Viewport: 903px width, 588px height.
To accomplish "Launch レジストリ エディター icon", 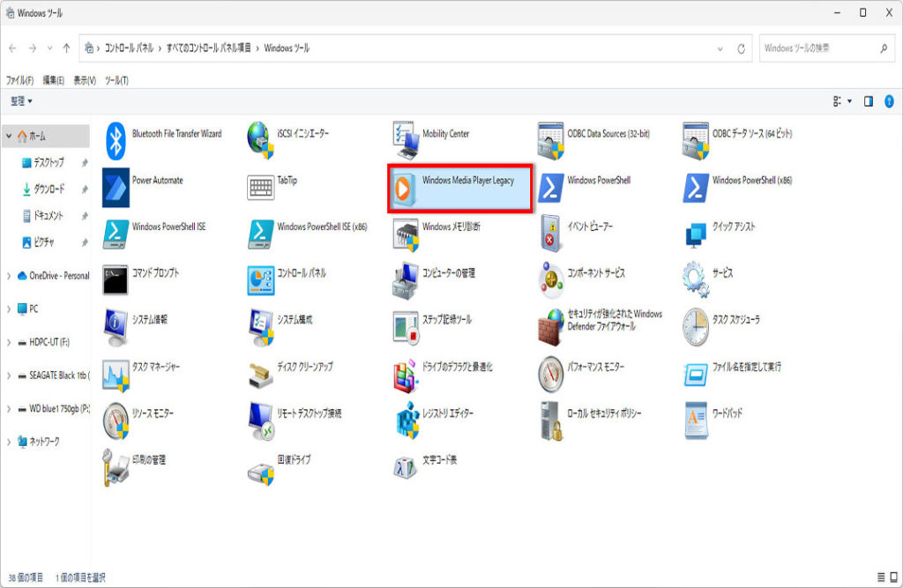I will (407, 420).
